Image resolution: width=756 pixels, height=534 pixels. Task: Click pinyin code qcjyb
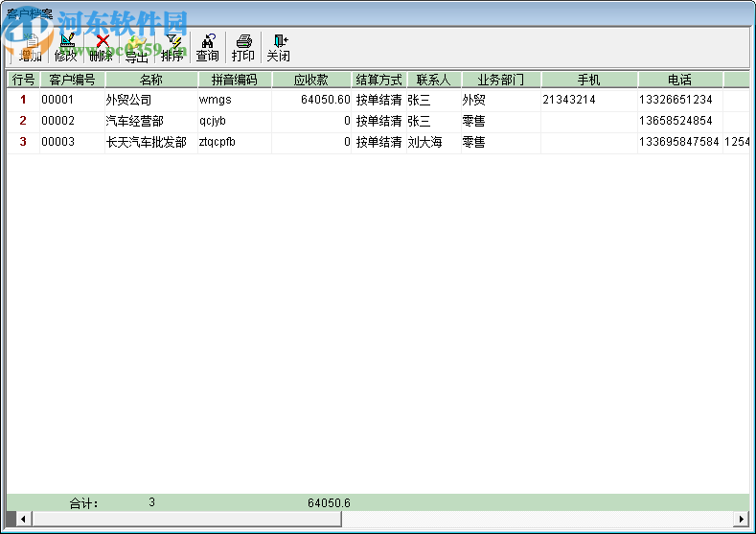(213, 121)
